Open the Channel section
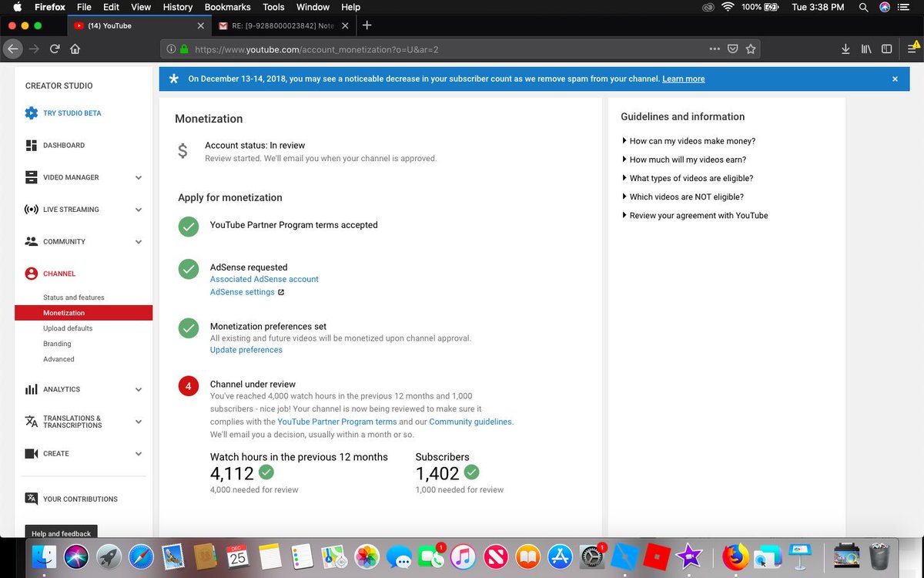Viewport: 924px width, 578px height. 59,274
